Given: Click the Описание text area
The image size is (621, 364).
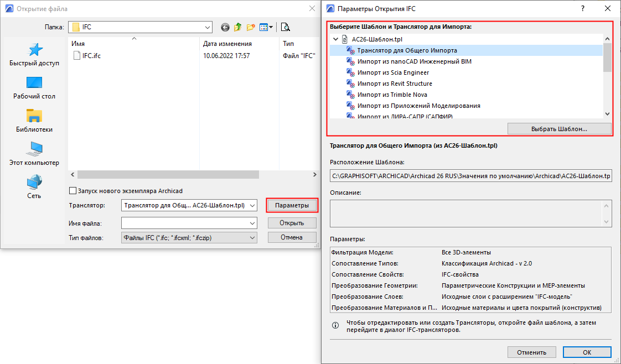Looking at the screenshot, I should click(x=470, y=214).
